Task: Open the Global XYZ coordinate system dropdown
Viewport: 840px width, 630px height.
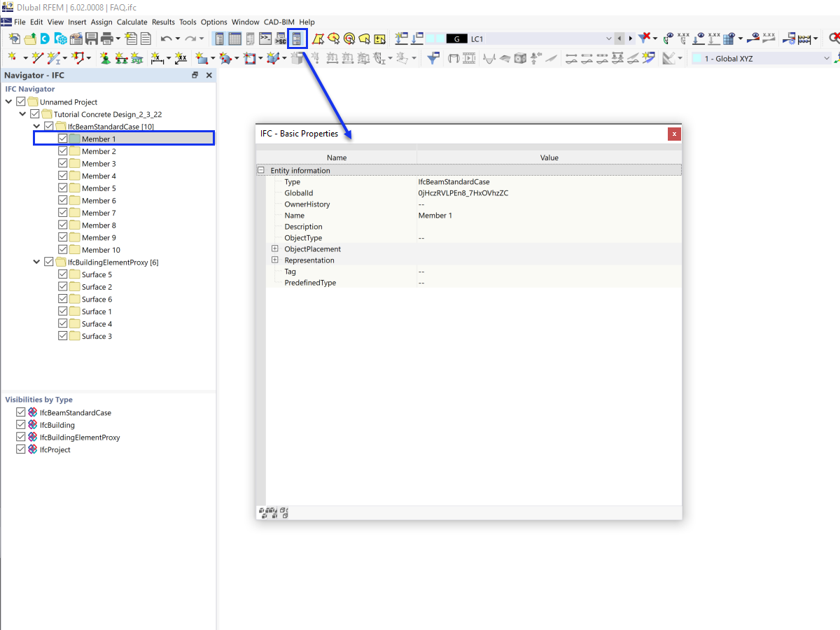Action: [826, 58]
